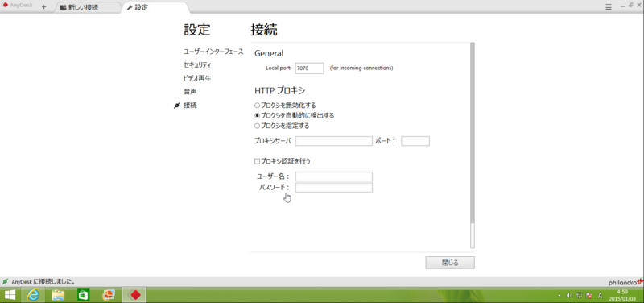Open ユーザーインターフェース settings section

213,52
